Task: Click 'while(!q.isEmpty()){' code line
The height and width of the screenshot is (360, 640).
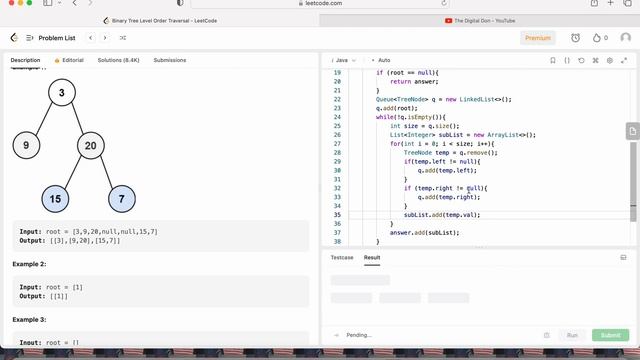Action: [x=411, y=117]
